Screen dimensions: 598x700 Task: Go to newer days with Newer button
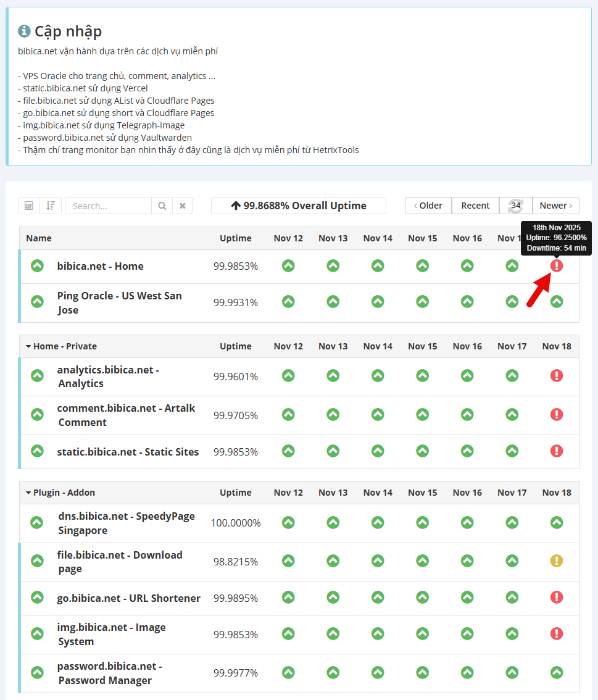point(555,206)
